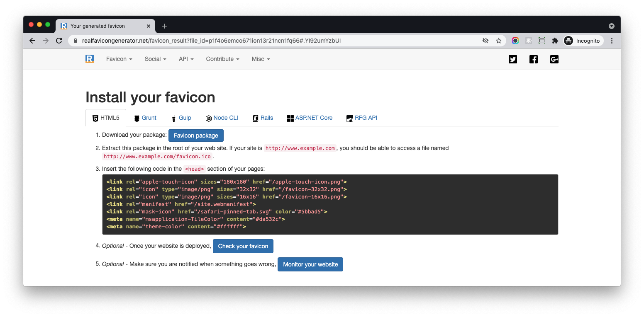
Task: Switch to the Gulp tab
Action: pyautogui.click(x=181, y=118)
